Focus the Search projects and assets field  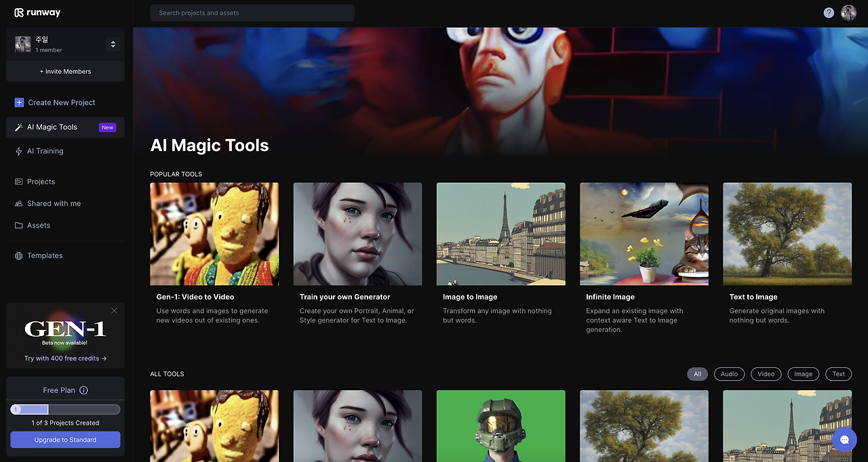[252, 13]
